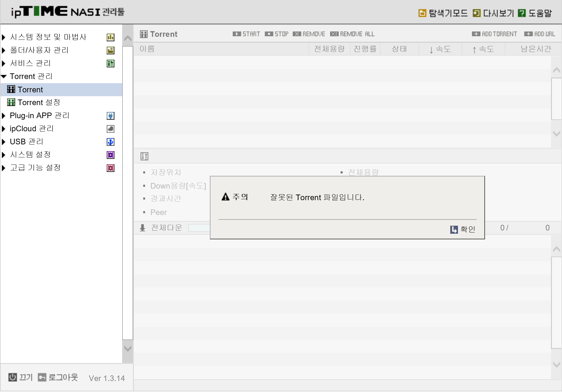
Task: Click the '저장위치' label
Action: coord(166,172)
